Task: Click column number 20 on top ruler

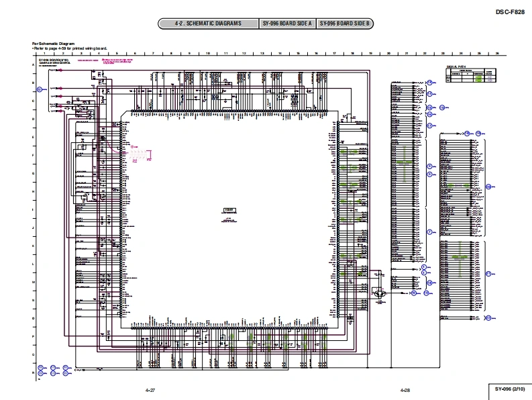Action: click(388, 54)
